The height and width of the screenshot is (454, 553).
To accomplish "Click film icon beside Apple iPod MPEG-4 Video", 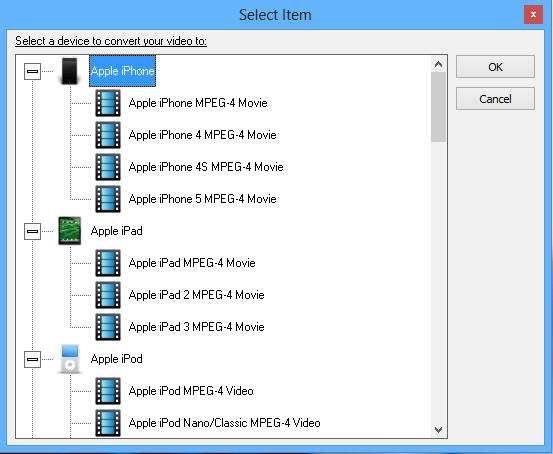I will (x=108, y=391).
